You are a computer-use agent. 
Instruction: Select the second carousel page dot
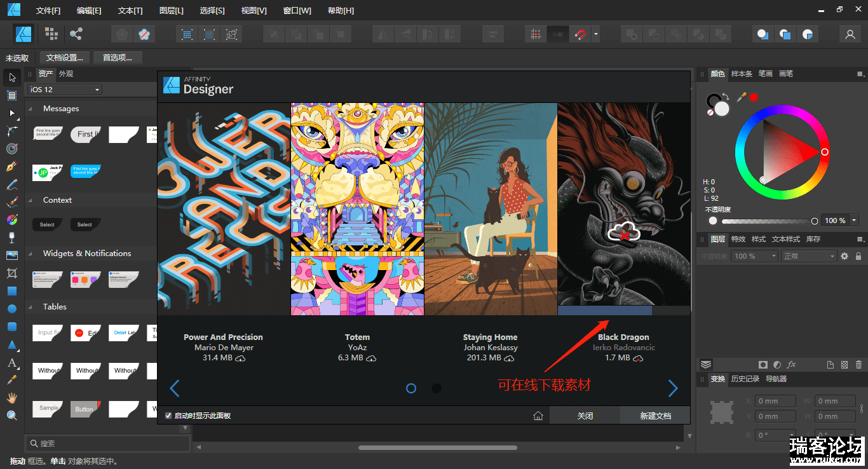(437, 388)
